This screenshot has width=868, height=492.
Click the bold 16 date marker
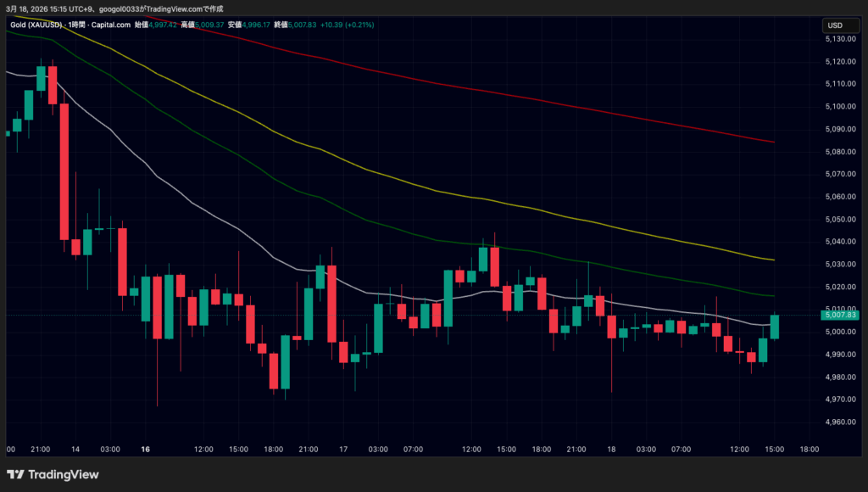[146, 449]
